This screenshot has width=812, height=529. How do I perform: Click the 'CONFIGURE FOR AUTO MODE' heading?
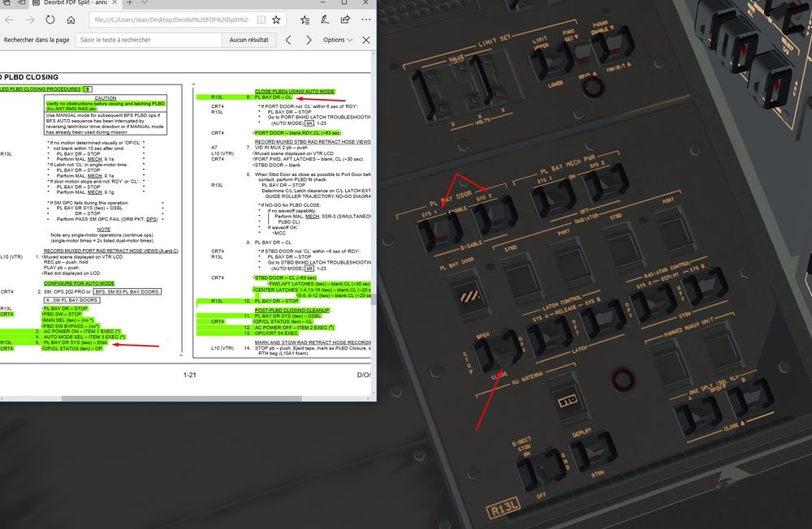(80, 283)
